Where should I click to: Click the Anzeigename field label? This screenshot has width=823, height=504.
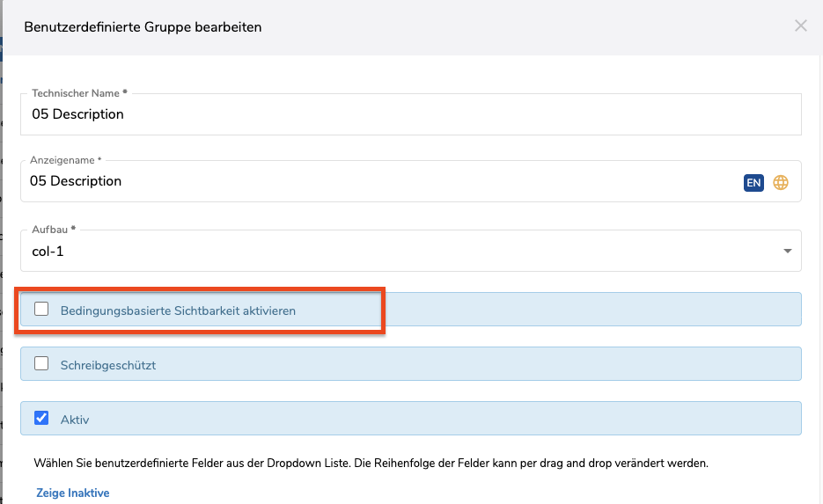click(x=65, y=160)
